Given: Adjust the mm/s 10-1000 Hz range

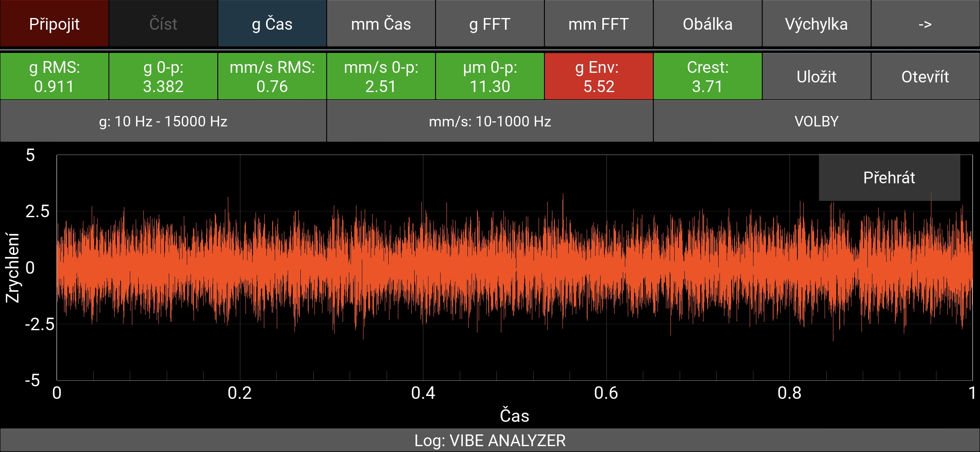Looking at the screenshot, I should coord(490,122).
